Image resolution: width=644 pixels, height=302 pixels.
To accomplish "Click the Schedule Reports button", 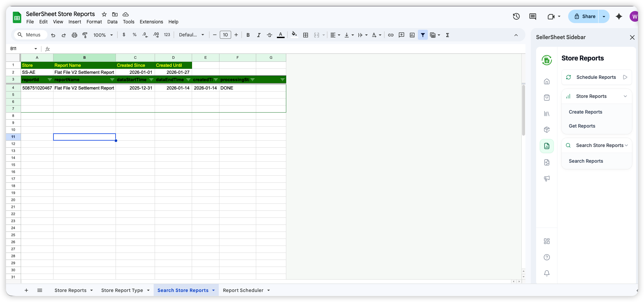I will (596, 77).
